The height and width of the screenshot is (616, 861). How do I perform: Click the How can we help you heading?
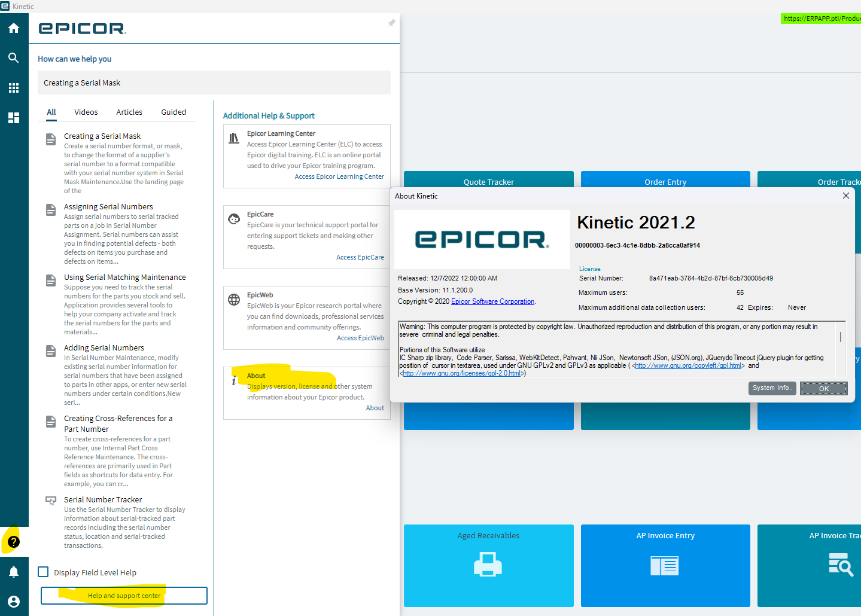point(74,59)
